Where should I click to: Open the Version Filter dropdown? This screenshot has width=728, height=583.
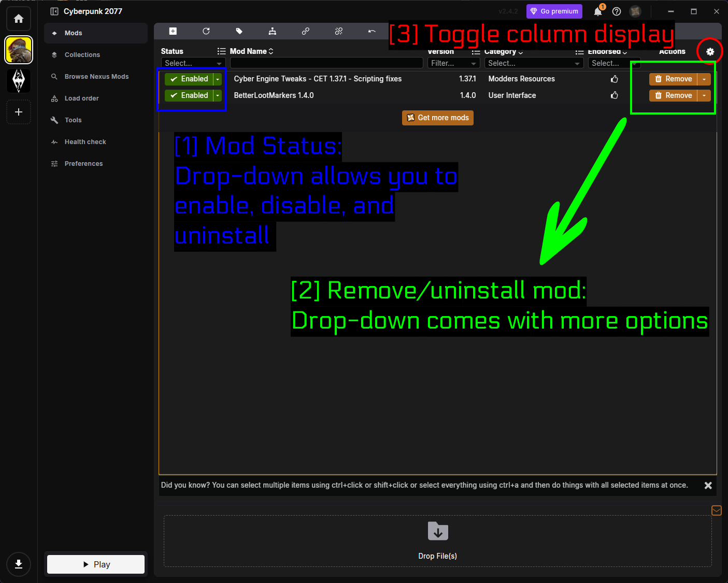453,63
